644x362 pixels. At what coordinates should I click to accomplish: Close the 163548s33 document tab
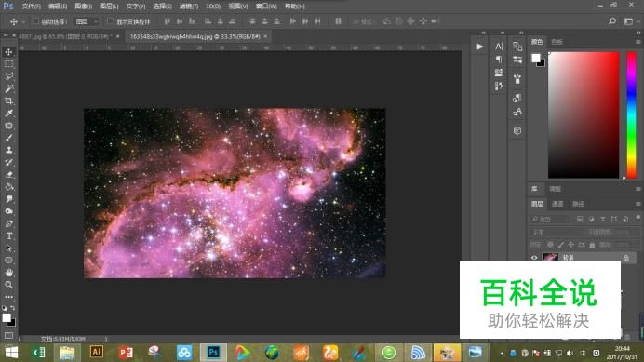[x=266, y=36]
